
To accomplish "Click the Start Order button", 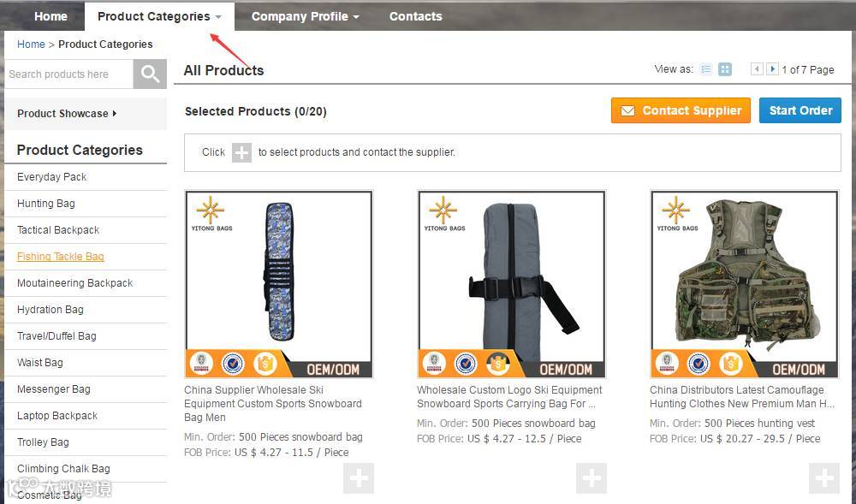I will pos(800,110).
